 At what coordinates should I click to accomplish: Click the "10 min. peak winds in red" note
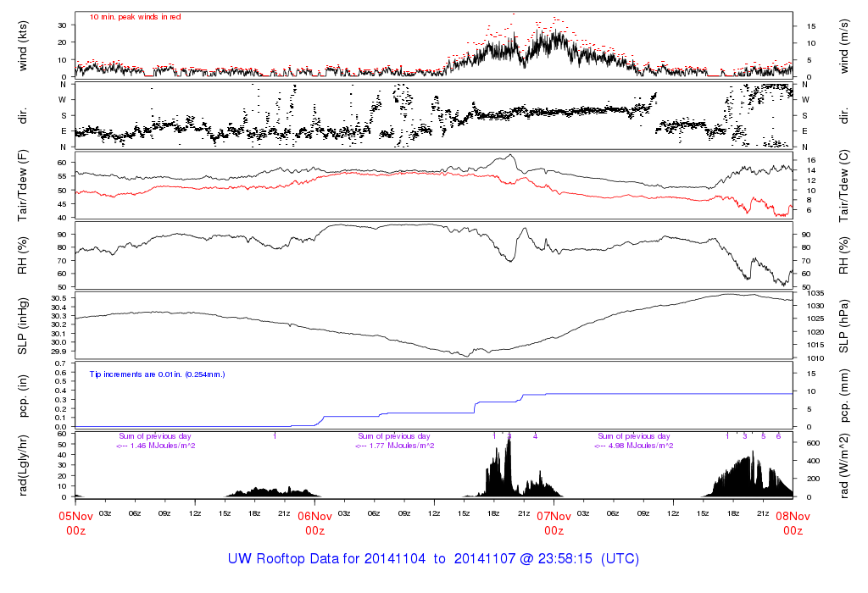click(x=136, y=17)
